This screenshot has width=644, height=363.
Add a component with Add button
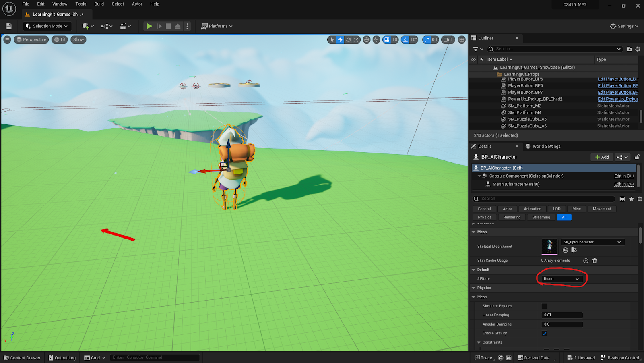point(602,157)
